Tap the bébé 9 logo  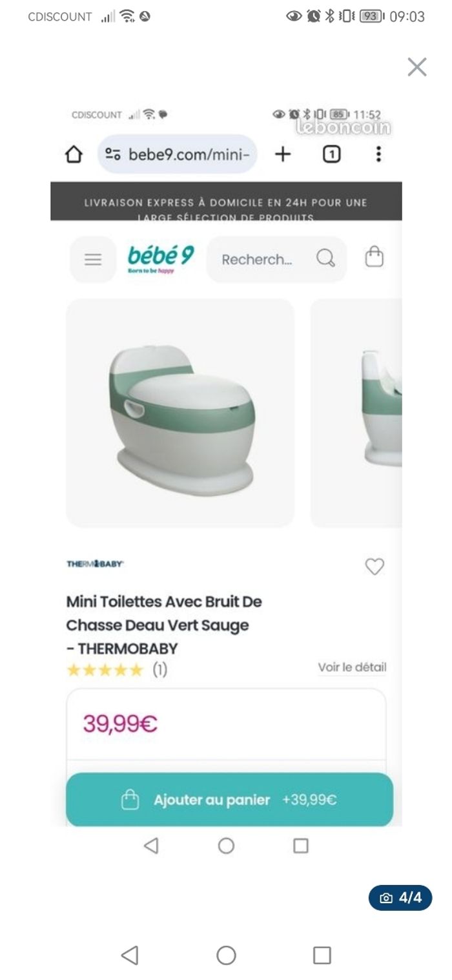[x=161, y=258]
